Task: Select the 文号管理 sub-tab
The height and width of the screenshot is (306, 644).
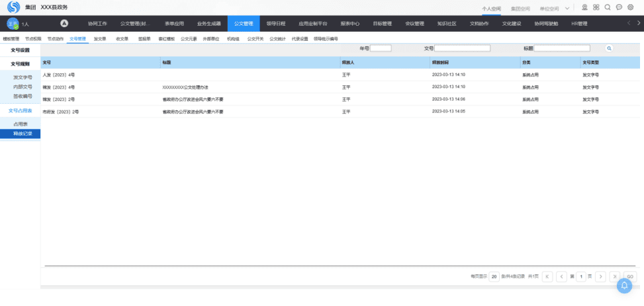Action: tap(77, 39)
